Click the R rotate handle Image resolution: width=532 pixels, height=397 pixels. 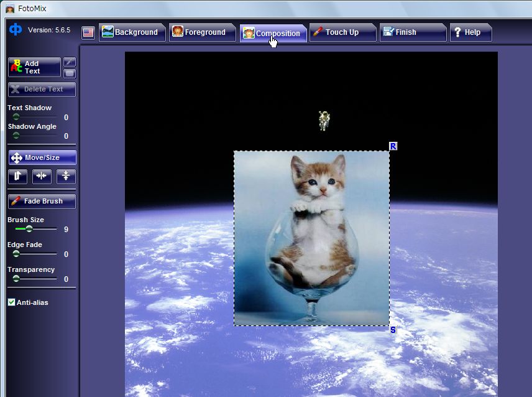pos(393,146)
